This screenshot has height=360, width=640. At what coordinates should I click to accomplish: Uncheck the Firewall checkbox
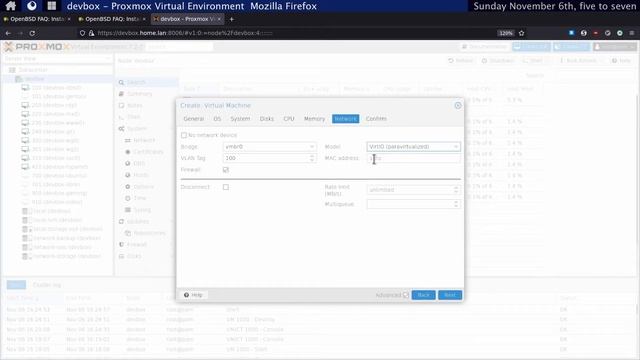(x=226, y=170)
